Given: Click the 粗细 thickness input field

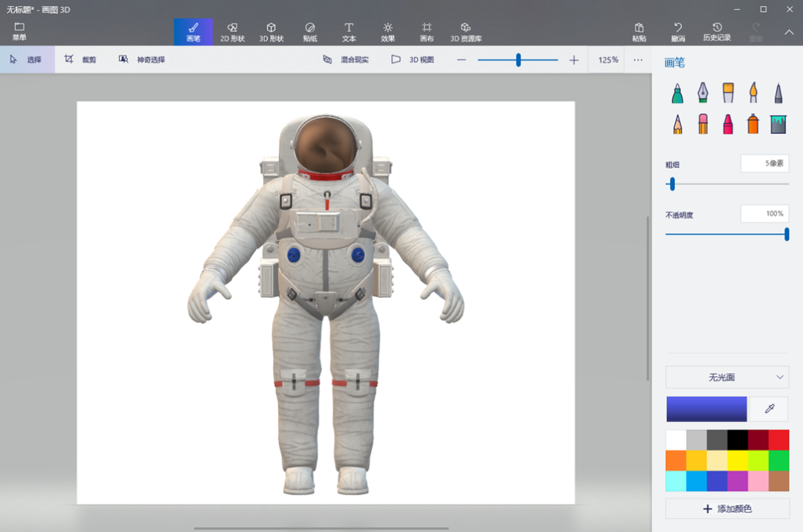Looking at the screenshot, I should point(764,163).
